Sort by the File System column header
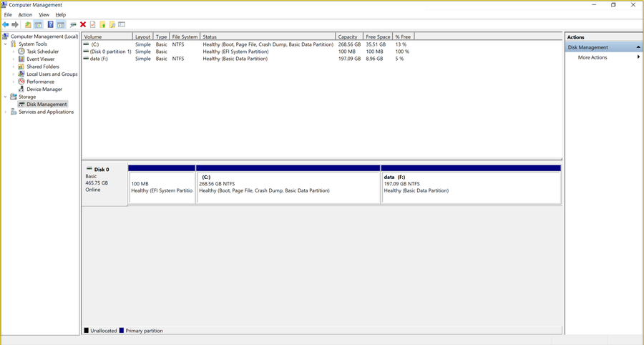Viewport: 644px width, 345px height. [185, 37]
